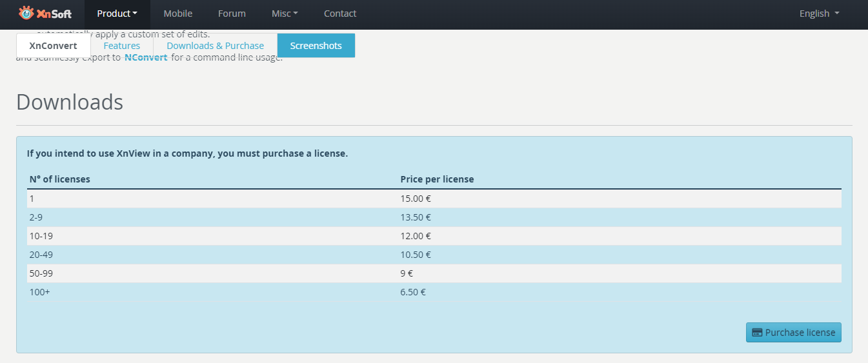Open the Downloads & Purchase tab
This screenshot has height=363, width=868.
point(216,46)
